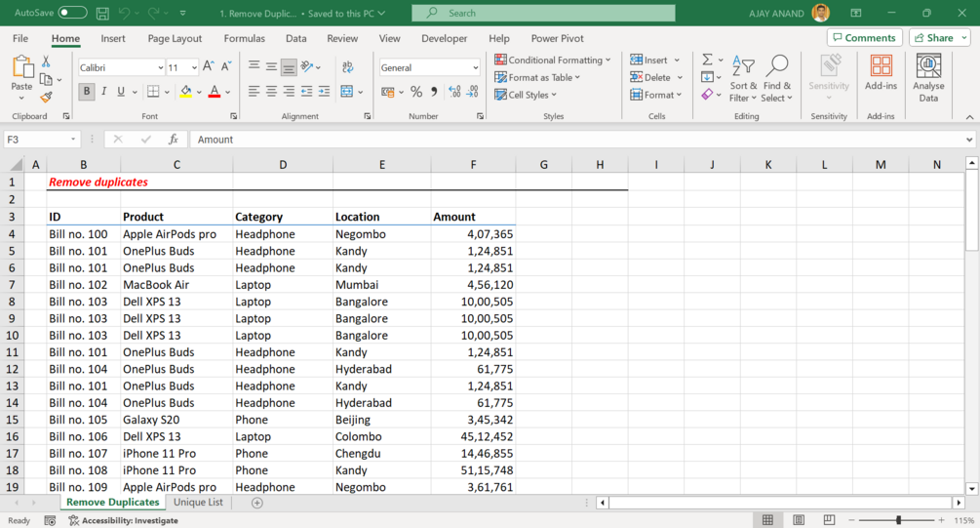Decrease font size with smaller A icon

[x=226, y=66]
